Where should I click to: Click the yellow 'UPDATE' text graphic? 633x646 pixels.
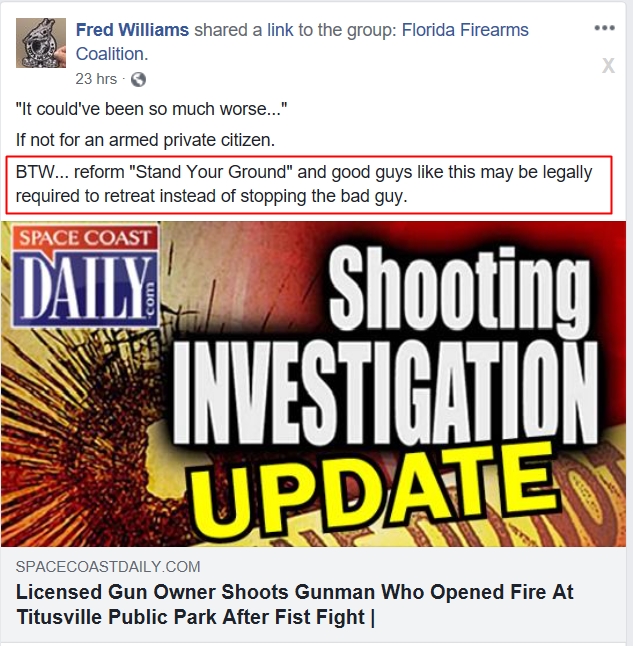click(374, 487)
